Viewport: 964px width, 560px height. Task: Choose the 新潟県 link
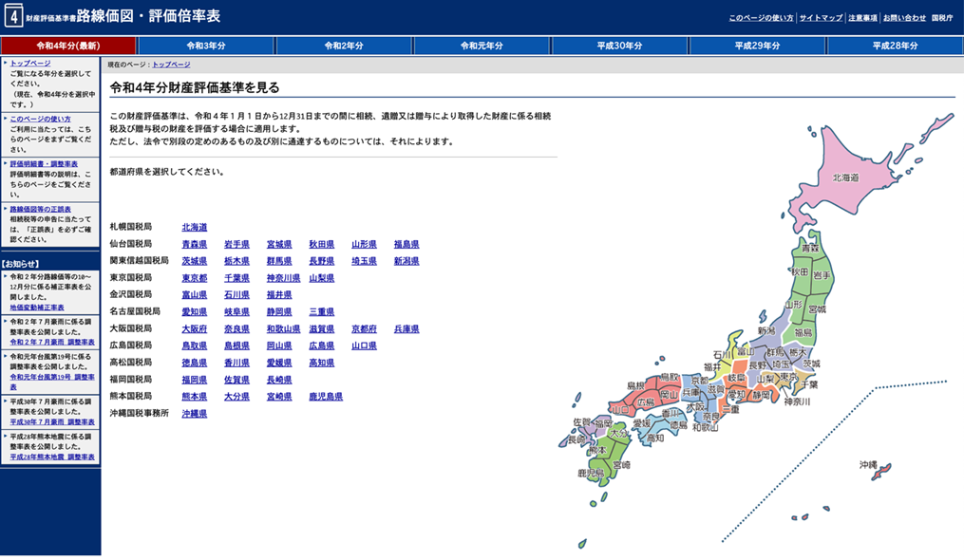tap(406, 261)
